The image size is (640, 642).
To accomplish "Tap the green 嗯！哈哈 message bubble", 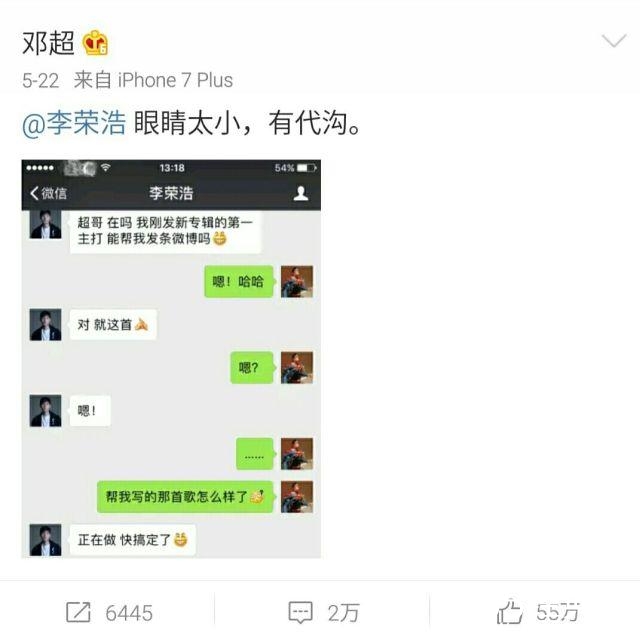I will point(239,281).
